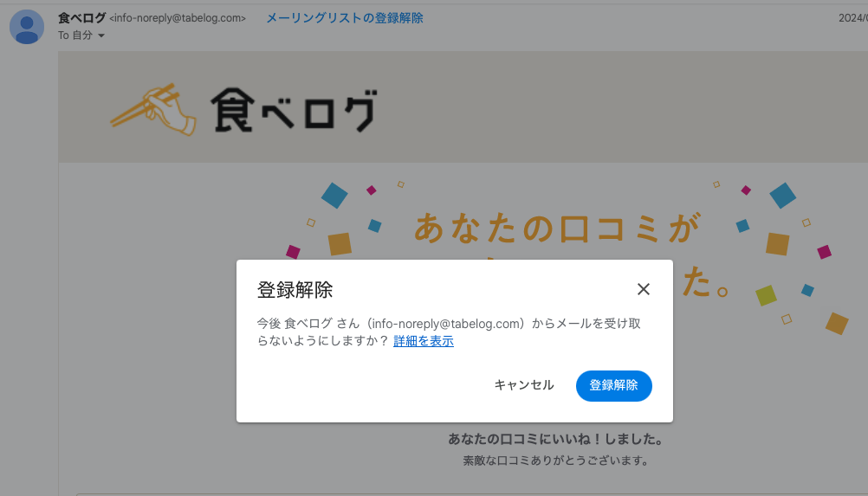Click the blue 登録解除 confirm button
The image size is (868, 496).
(613, 385)
